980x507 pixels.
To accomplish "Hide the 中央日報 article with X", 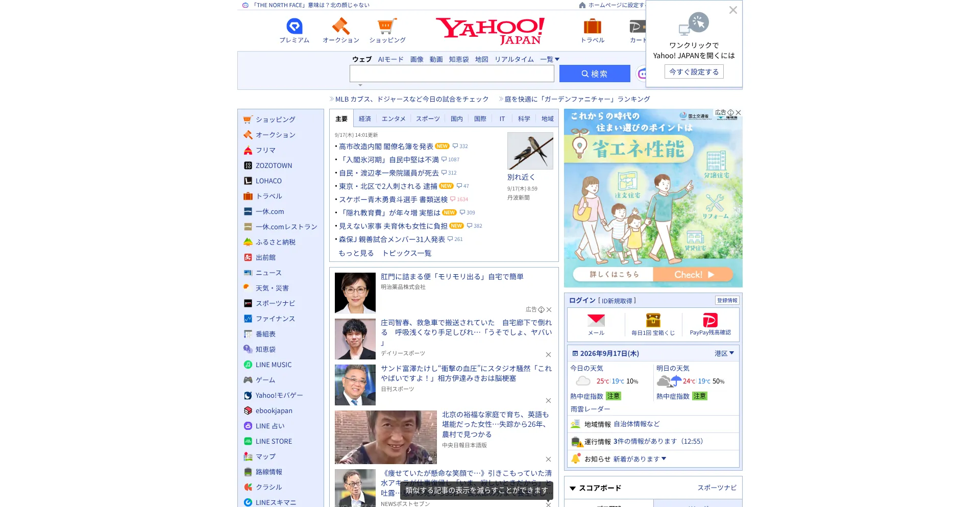I will click(548, 459).
